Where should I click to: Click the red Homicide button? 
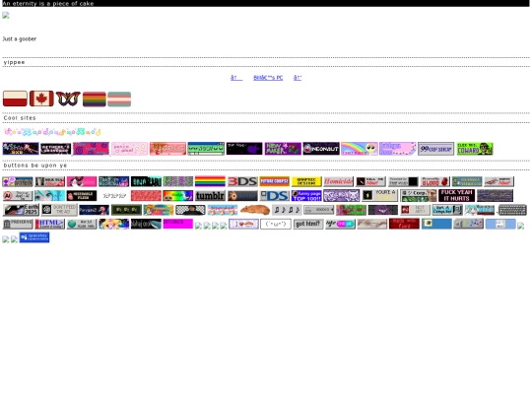[338, 181]
